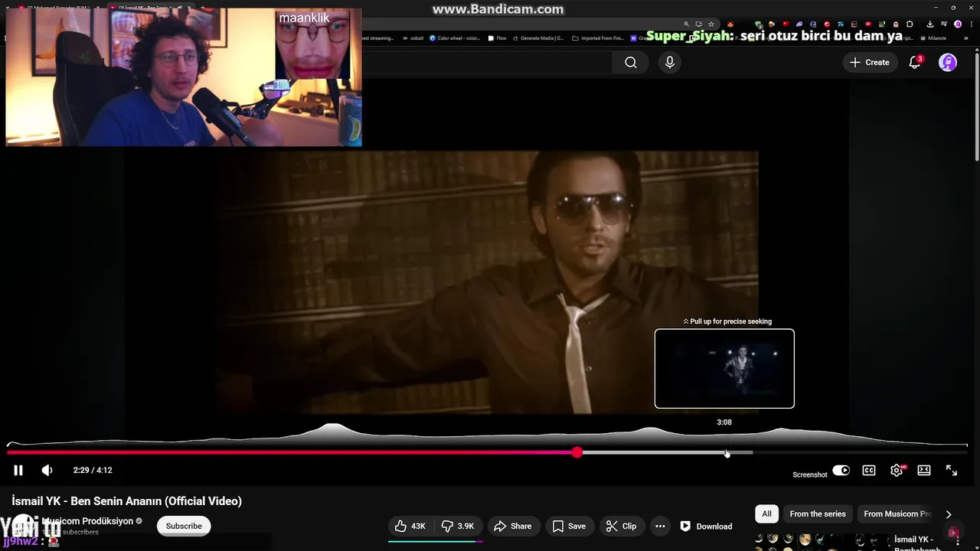980x551 pixels.
Task: Click the red playhead on the progress bar
Action: [x=577, y=452]
